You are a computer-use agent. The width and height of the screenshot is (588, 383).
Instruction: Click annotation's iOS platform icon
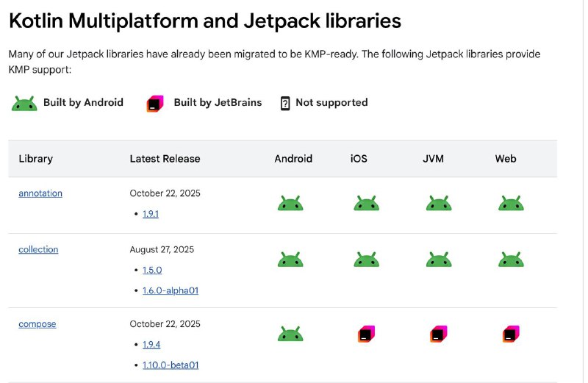click(366, 203)
